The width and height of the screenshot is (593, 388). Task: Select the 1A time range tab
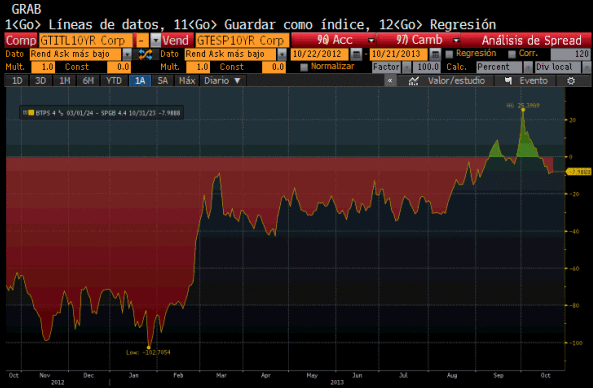tap(140, 81)
